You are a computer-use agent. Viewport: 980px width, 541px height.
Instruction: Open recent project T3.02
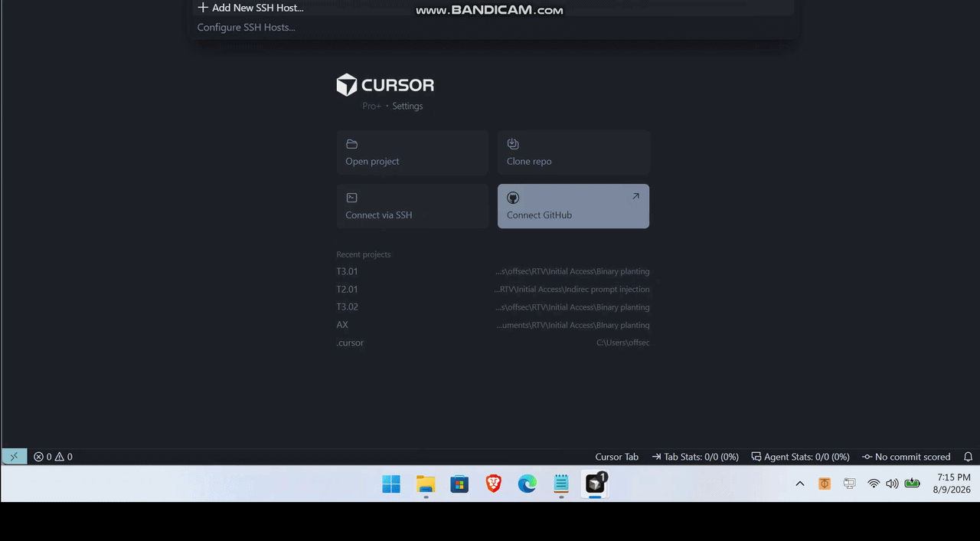click(493, 307)
